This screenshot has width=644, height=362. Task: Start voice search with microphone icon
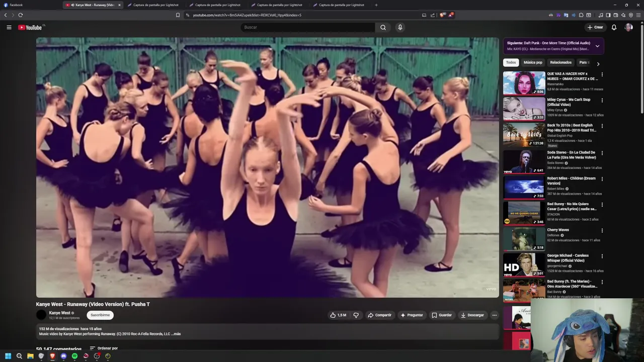point(400,27)
